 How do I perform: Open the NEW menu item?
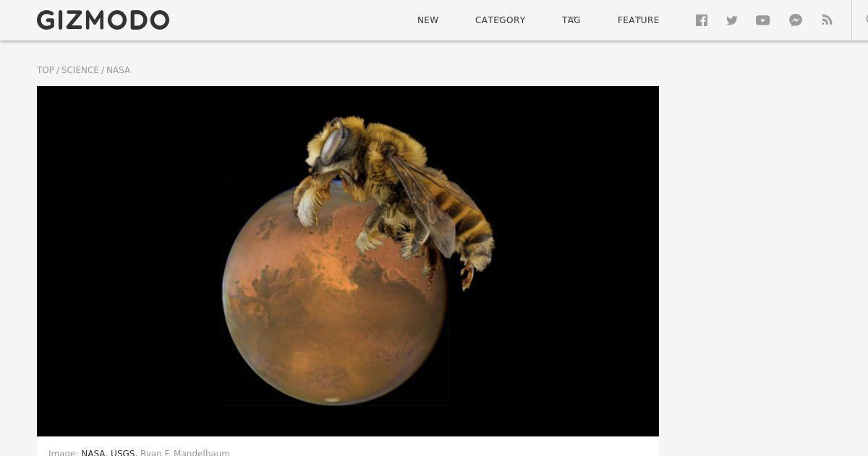pyautogui.click(x=427, y=20)
